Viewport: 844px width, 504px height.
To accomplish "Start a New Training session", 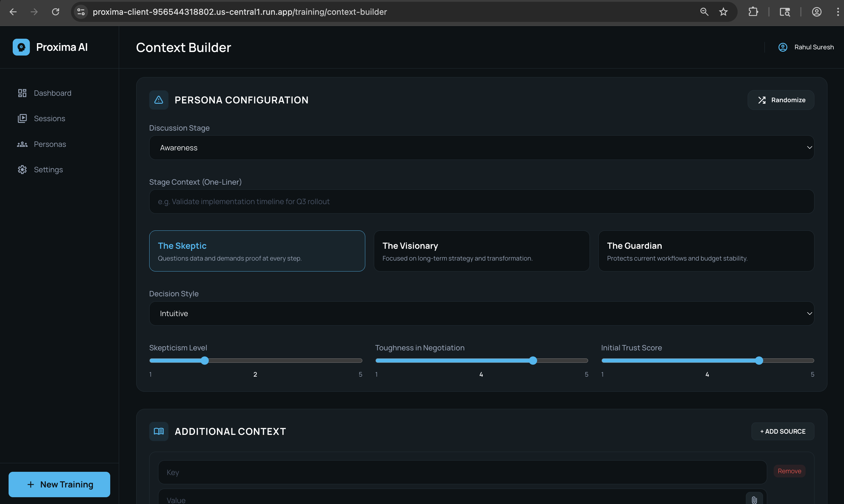I will point(59,484).
